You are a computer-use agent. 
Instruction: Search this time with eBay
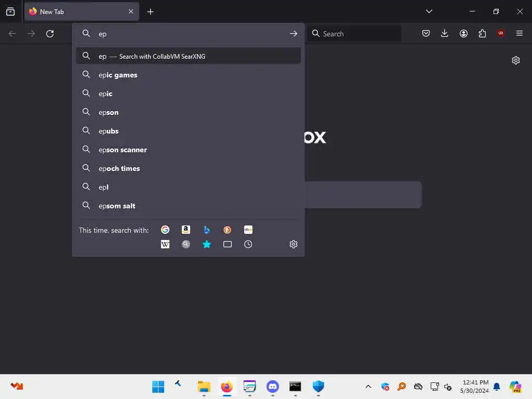pos(248,230)
